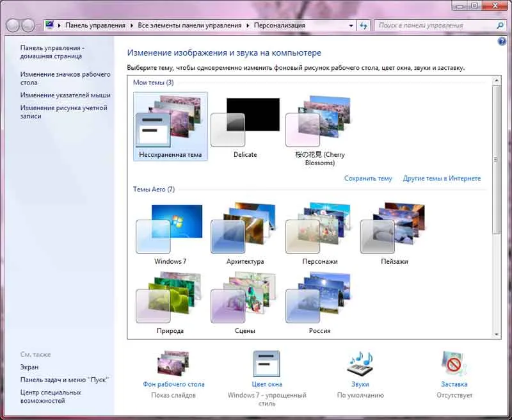The width and height of the screenshot is (512, 420).
Task: Select the Несохраненная тема theme
Action: tap(170, 126)
